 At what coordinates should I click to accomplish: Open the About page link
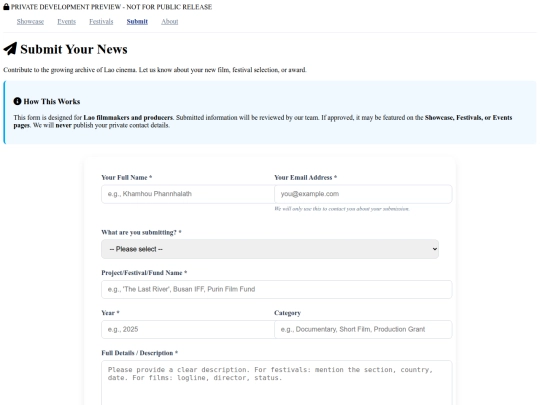coord(170,21)
